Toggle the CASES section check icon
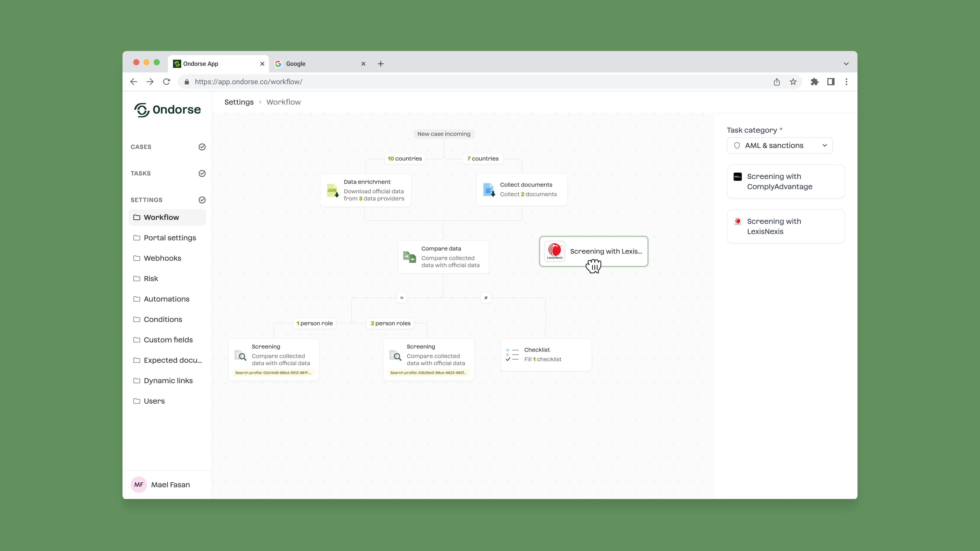 (x=202, y=147)
